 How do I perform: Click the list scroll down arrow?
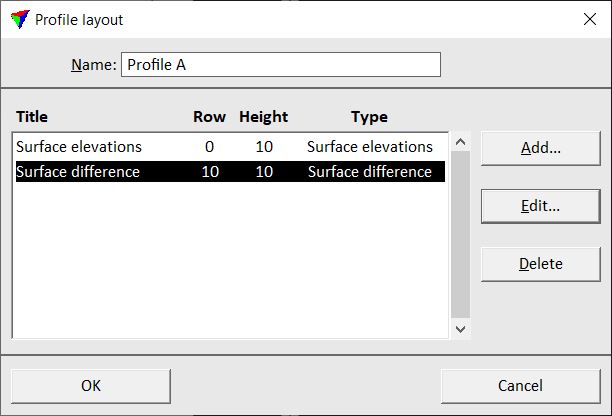pyautogui.click(x=461, y=329)
